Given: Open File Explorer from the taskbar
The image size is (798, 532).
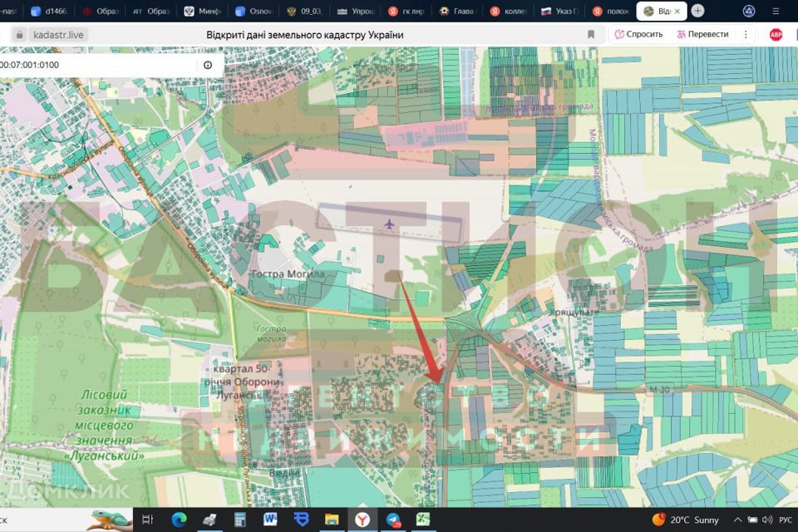Looking at the screenshot, I should coord(332,520).
